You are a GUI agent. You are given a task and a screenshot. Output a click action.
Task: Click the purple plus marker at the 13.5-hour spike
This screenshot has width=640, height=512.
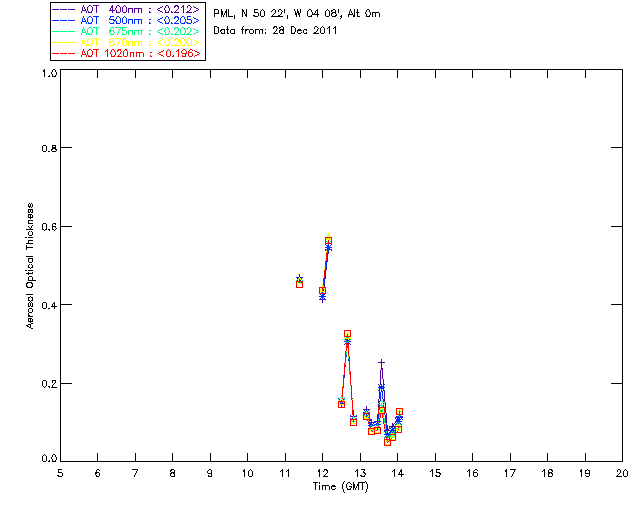(381, 363)
